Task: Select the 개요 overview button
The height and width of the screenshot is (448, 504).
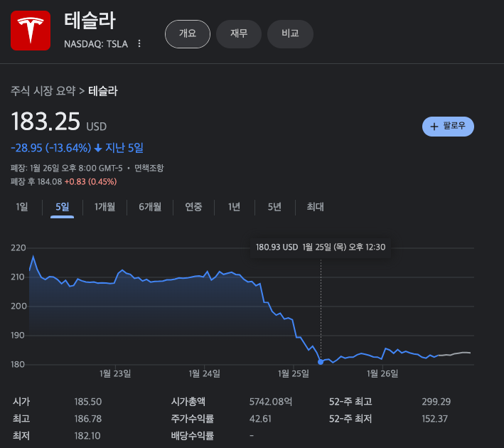Action: tap(188, 33)
